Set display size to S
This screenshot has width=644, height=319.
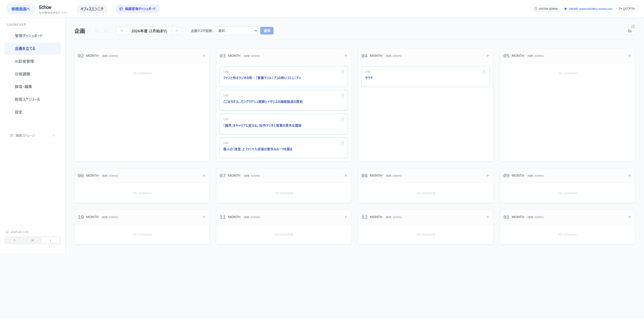[15, 240]
